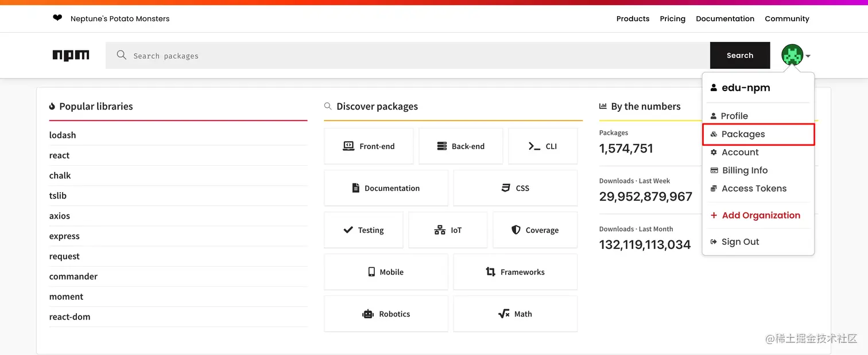The height and width of the screenshot is (355, 868).
Task: Click the heart icon in top bar
Action: 57,18
